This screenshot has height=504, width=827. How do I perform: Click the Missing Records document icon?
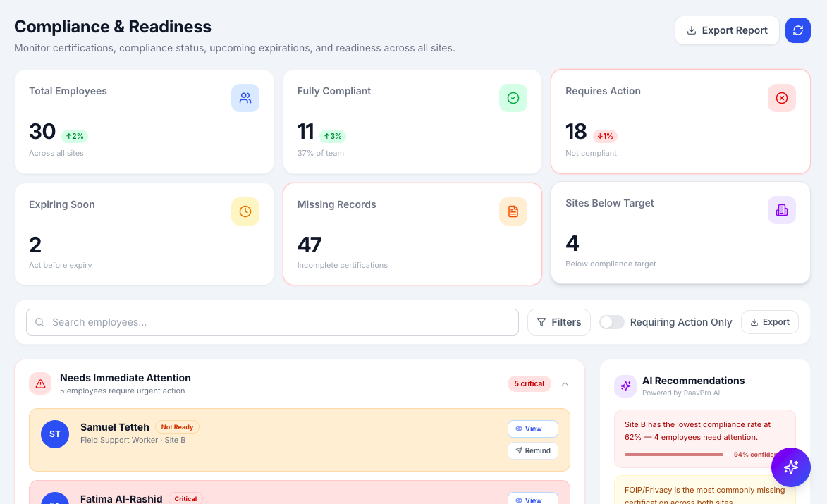coord(513,211)
